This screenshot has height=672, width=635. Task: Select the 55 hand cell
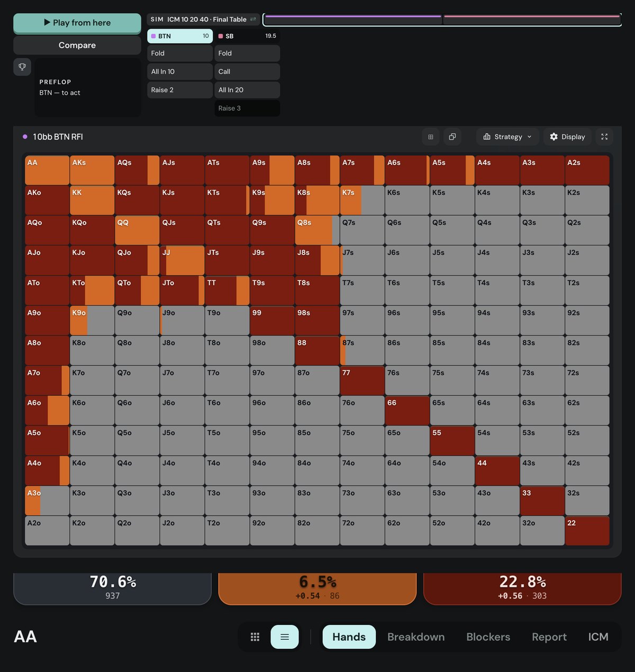[x=452, y=441]
